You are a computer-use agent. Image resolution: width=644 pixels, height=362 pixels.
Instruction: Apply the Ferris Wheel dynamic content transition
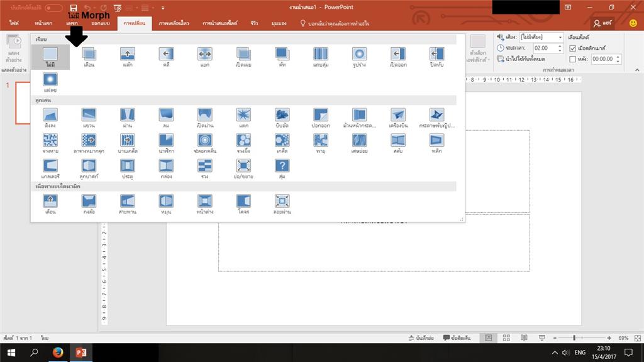[89, 204]
